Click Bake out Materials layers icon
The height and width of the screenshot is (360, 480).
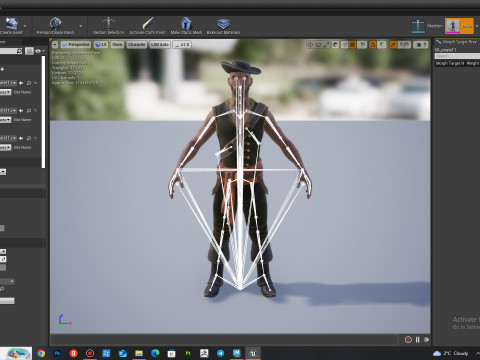tap(223, 23)
